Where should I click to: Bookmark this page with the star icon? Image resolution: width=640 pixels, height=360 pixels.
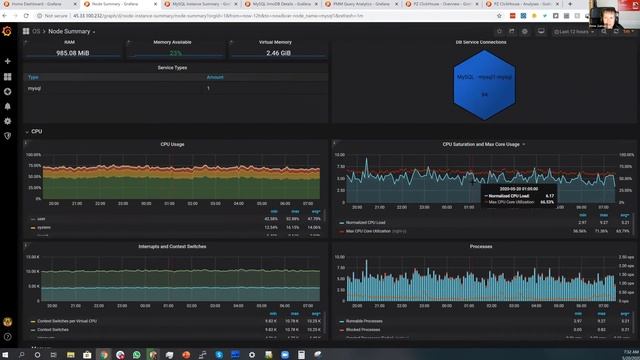(x=499, y=16)
